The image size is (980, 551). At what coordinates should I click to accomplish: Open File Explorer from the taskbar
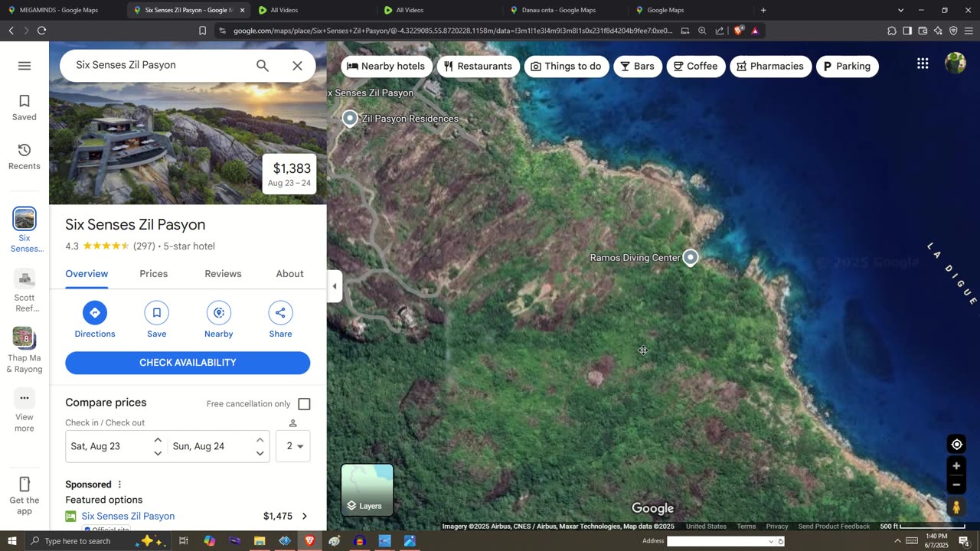tap(260, 541)
